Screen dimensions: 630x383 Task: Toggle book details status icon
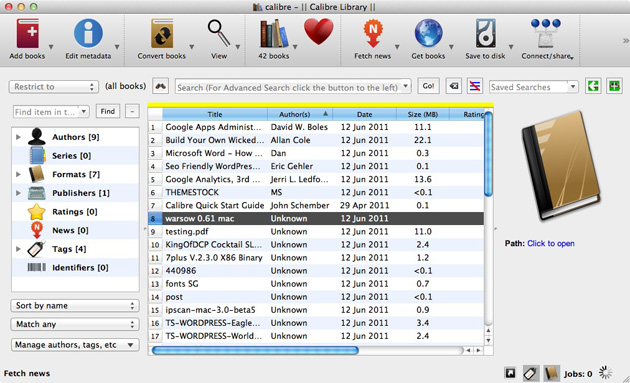pos(552,373)
